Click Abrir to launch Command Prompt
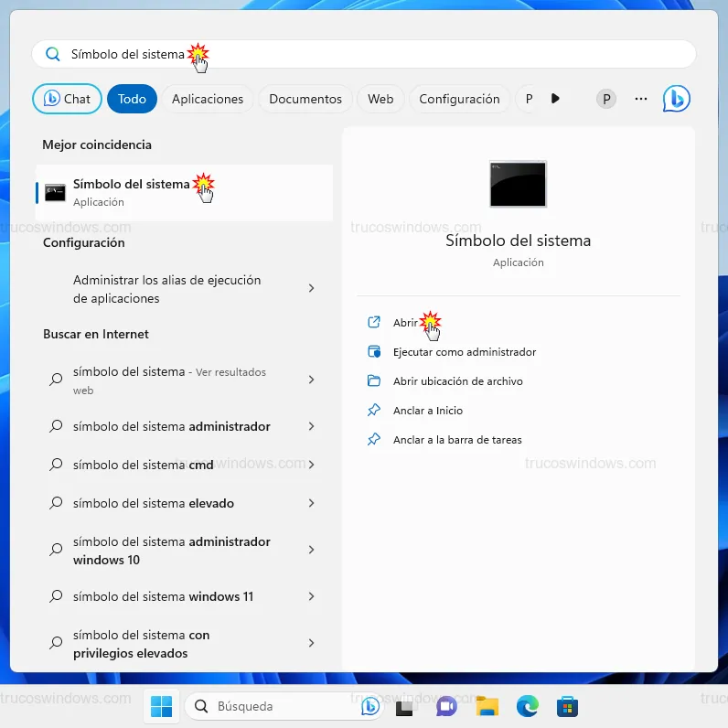This screenshot has width=728, height=728. (x=405, y=323)
